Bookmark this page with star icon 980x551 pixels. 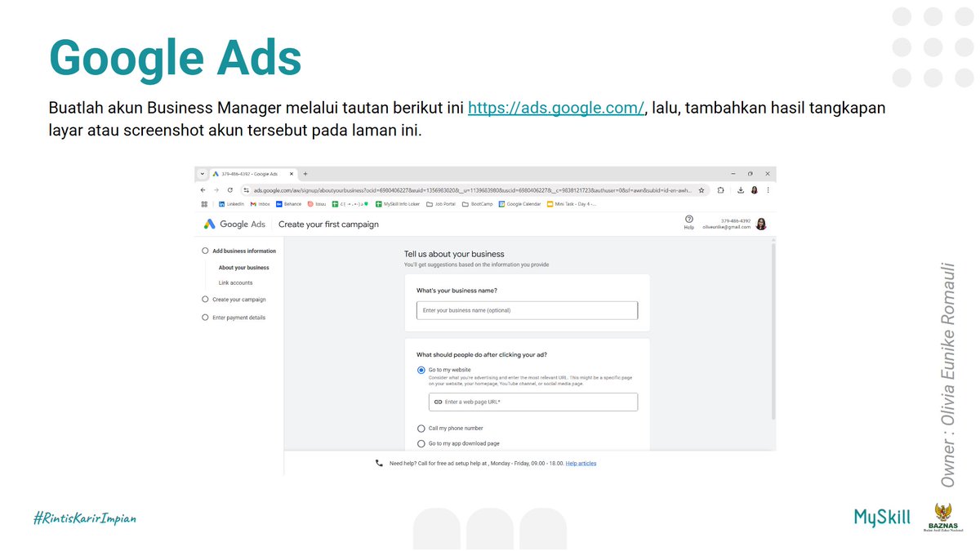coord(702,190)
